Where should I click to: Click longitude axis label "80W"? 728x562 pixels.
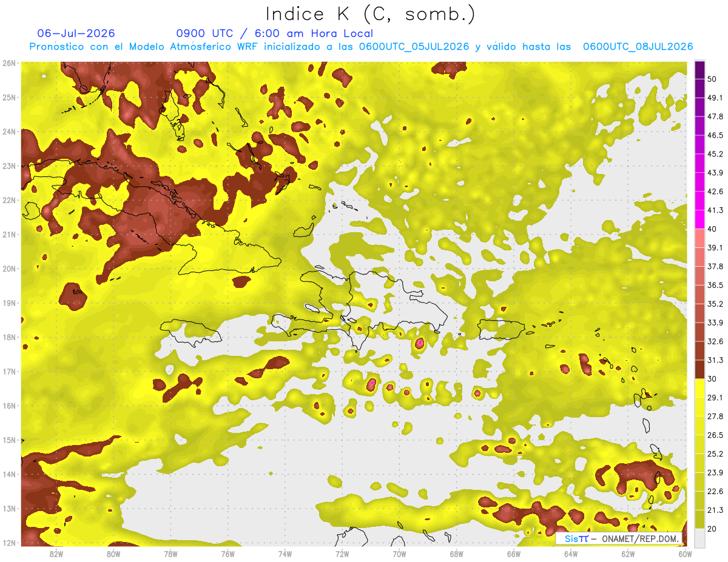click(113, 554)
